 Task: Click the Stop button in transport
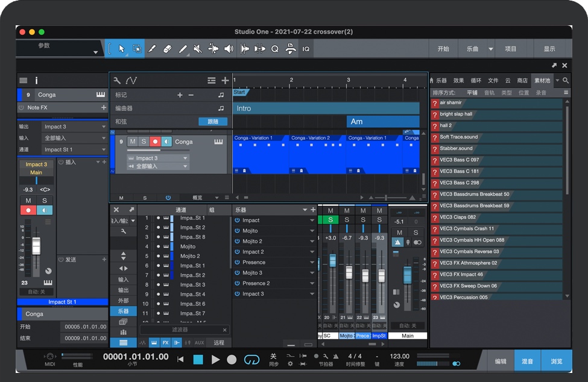pyautogui.click(x=198, y=360)
